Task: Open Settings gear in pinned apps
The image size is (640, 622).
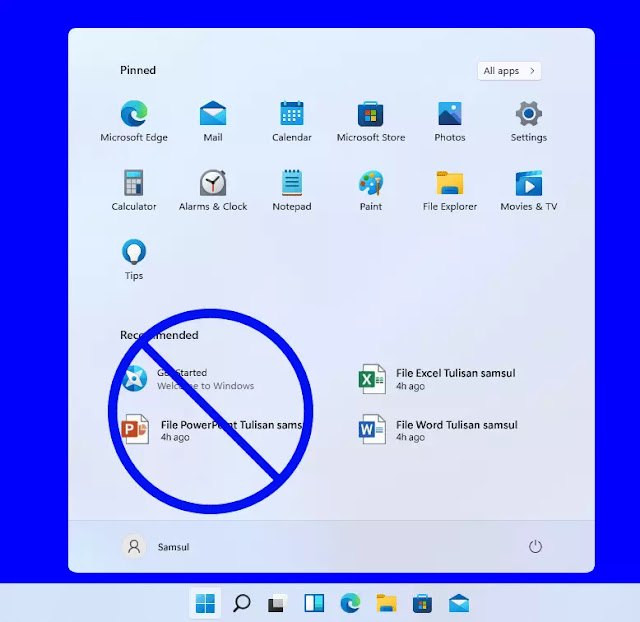Action: point(529,121)
